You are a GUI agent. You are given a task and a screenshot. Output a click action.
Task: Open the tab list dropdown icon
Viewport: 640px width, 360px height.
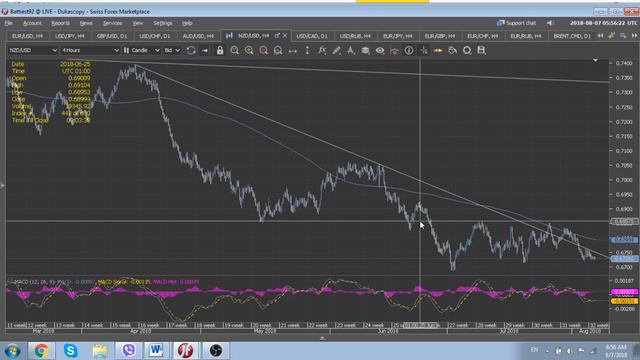[x=623, y=36]
